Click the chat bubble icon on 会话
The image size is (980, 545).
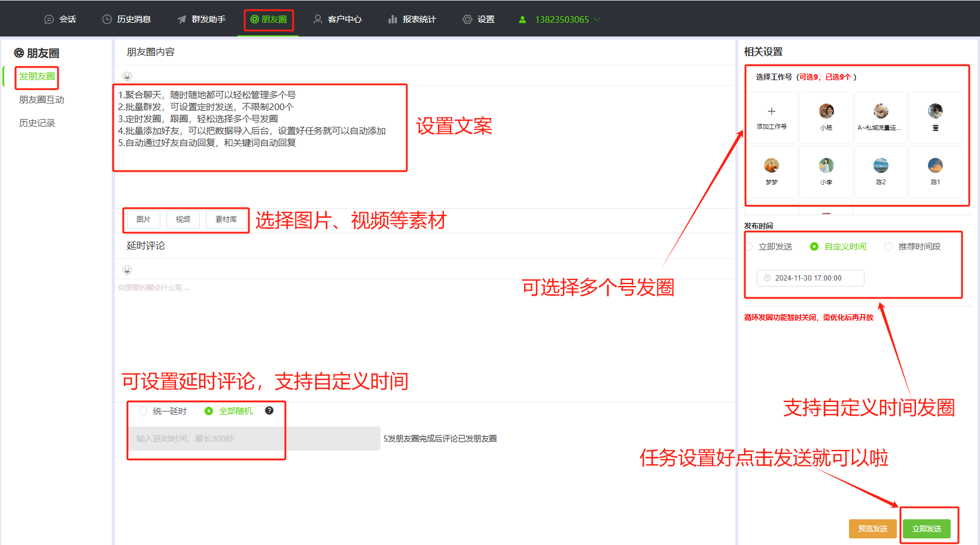point(48,19)
